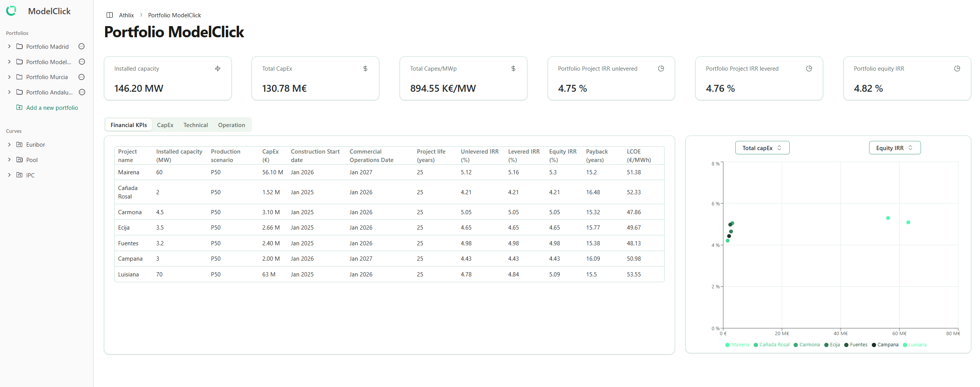Toggle the sidebar panel icon
The image size is (980, 387).
coord(110,15)
